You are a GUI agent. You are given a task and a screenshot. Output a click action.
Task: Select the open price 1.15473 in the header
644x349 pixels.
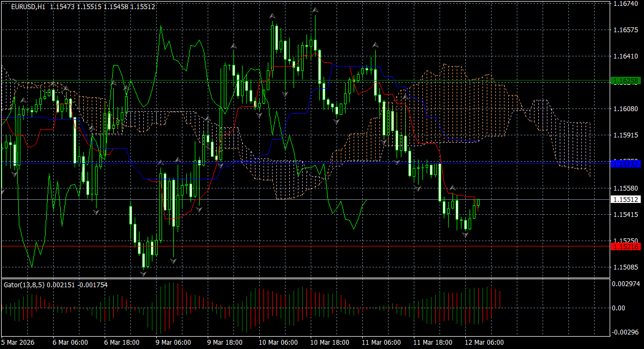pyautogui.click(x=61, y=7)
